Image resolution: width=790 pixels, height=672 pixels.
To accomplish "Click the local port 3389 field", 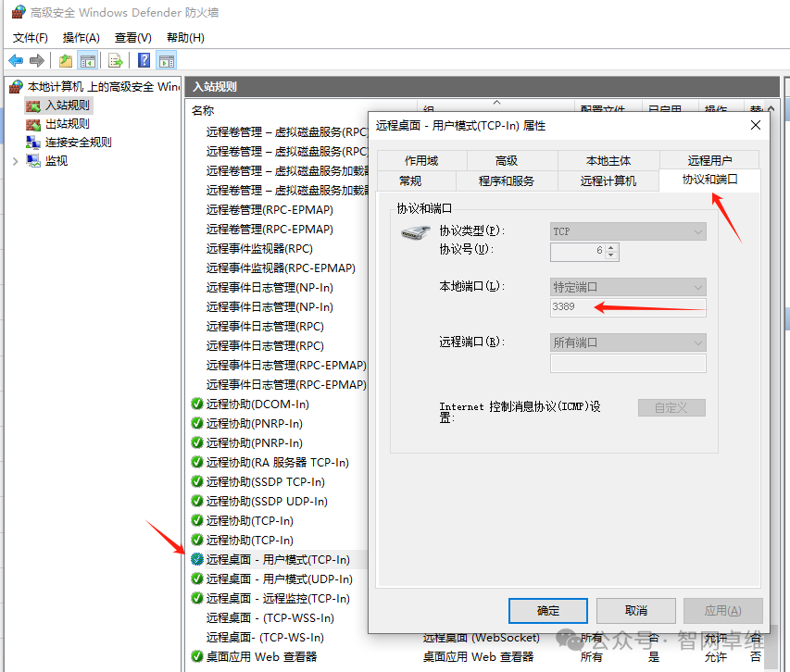I will tap(628, 307).
